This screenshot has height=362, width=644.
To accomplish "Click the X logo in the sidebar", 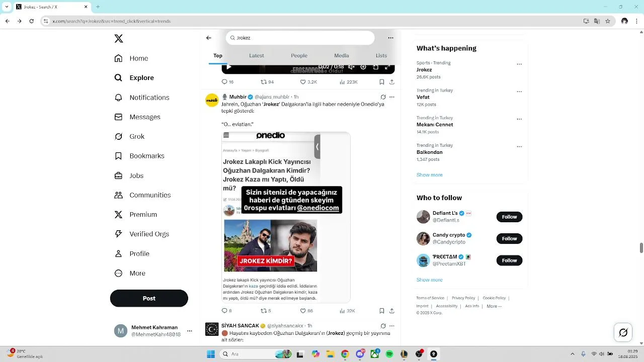I will [x=119, y=39].
